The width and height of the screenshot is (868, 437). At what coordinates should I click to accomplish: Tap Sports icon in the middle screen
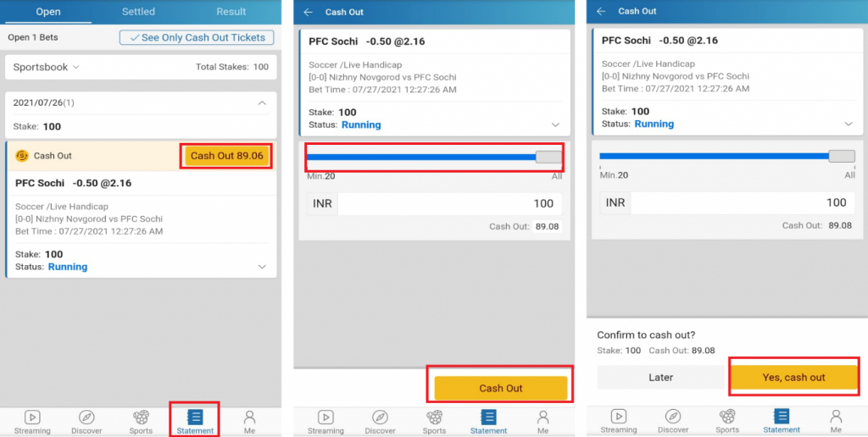434,417
